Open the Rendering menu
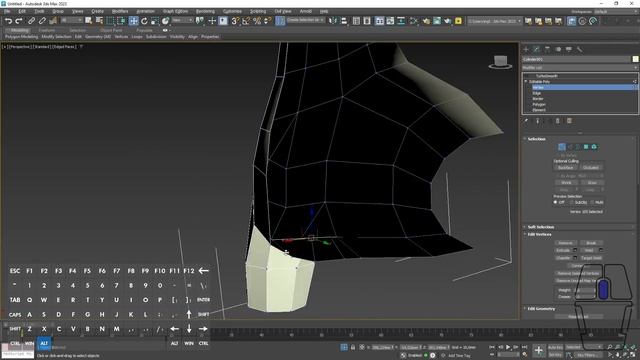The width and height of the screenshot is (640, 360). point(205,11)
